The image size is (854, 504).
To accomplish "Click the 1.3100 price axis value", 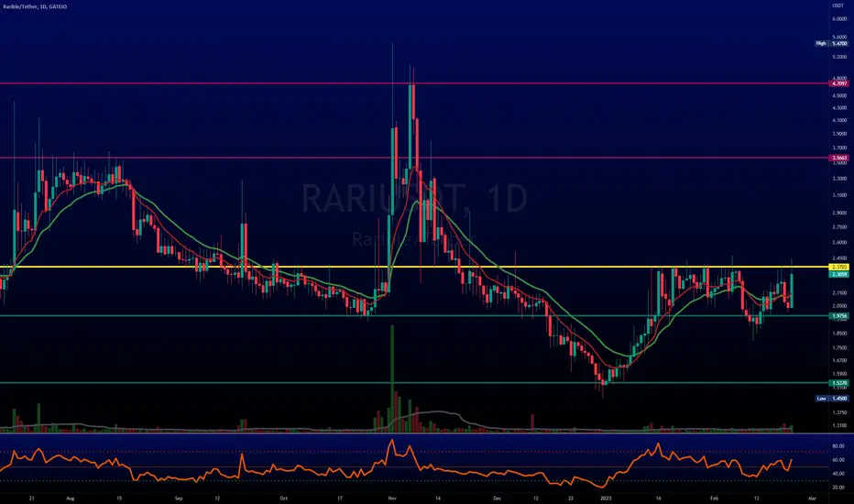I will (839, 425).
